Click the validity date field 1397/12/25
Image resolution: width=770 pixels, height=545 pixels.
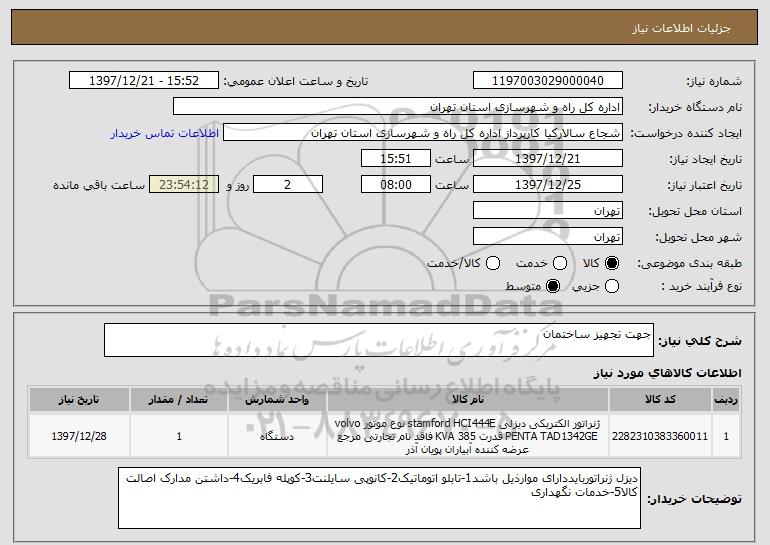coord(548,185)
